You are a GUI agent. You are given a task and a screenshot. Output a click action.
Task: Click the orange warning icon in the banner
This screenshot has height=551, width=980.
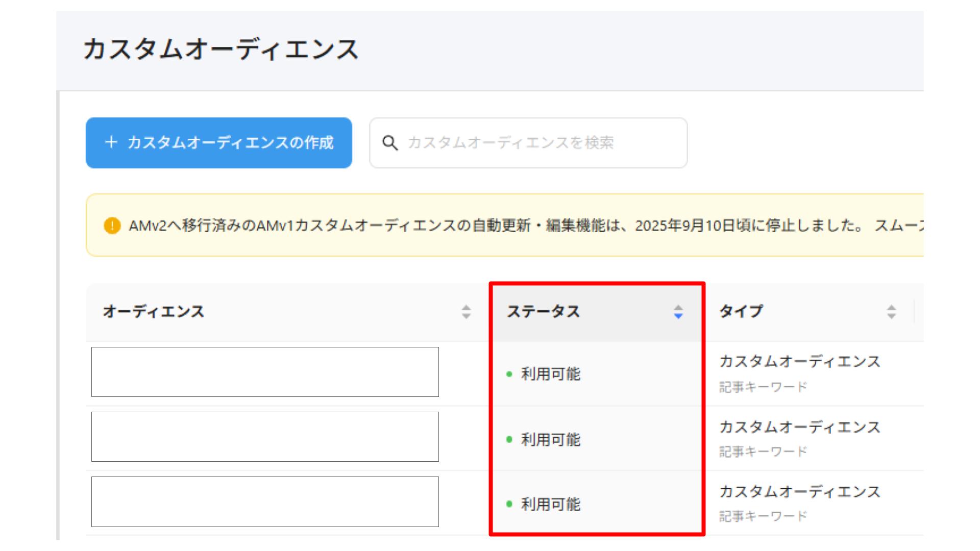point(112,226)
